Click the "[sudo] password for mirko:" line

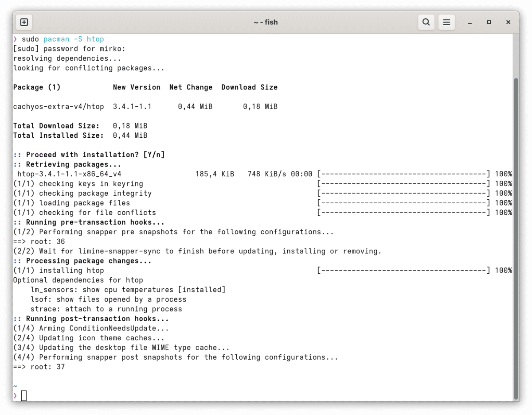pos(69,49)
